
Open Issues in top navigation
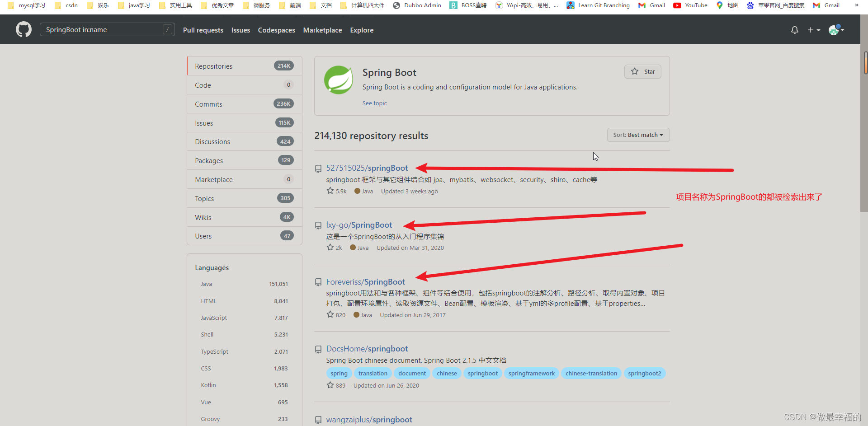241,30
